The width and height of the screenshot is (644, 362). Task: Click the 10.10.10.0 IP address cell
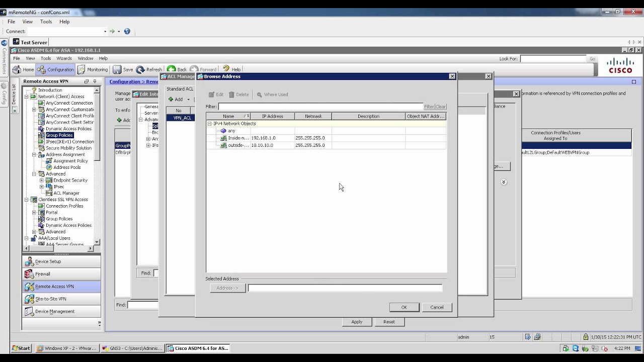(272, 145)
